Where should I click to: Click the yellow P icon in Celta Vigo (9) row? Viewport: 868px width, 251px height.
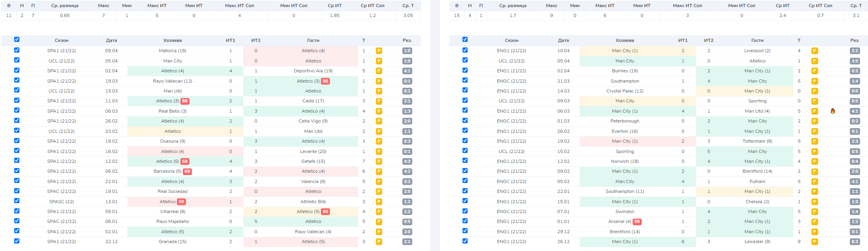pos(379,121)
